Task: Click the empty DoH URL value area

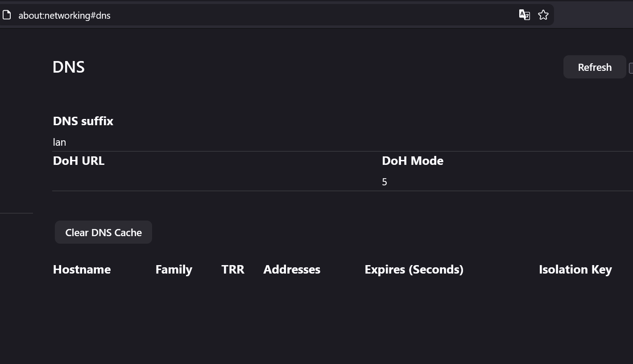Action: [x=178, y=182]
